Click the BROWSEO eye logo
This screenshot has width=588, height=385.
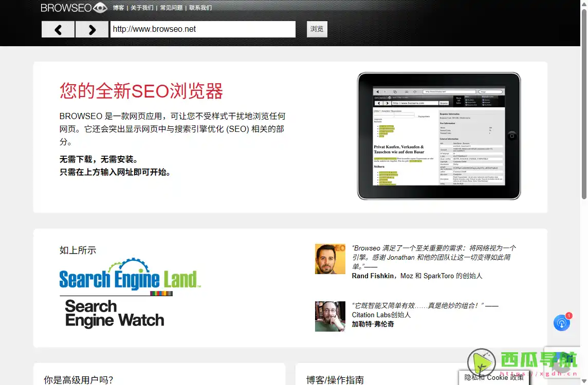click(74, 8)
